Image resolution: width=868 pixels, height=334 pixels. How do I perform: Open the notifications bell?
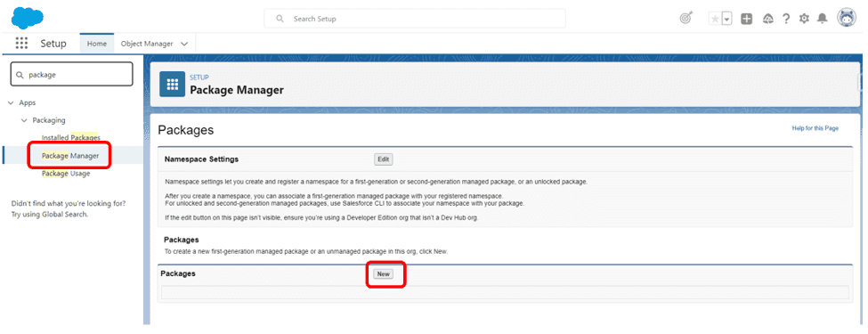click(823, 19)
